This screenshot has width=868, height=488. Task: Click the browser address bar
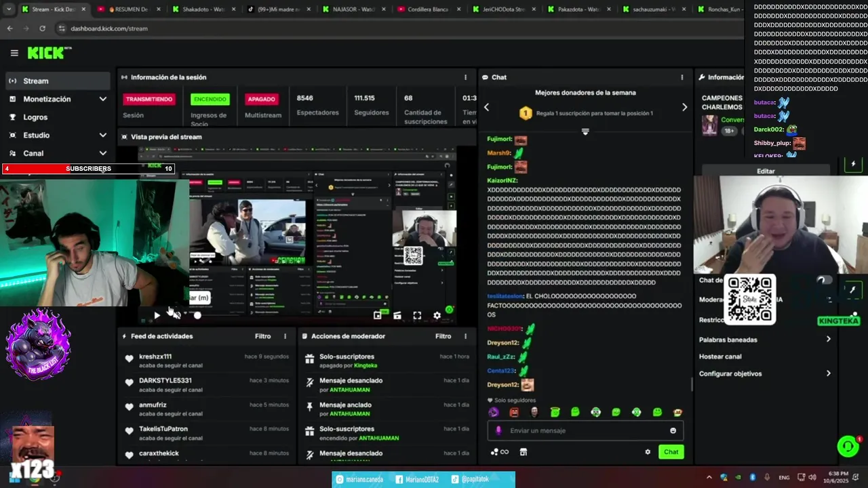pyautogui.click(x=400, y=28)
